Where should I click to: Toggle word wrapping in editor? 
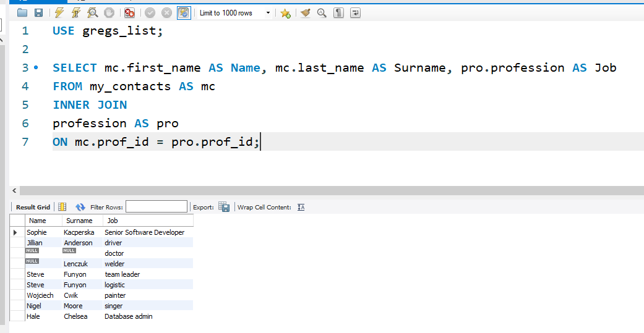click(x=355, y=13)
